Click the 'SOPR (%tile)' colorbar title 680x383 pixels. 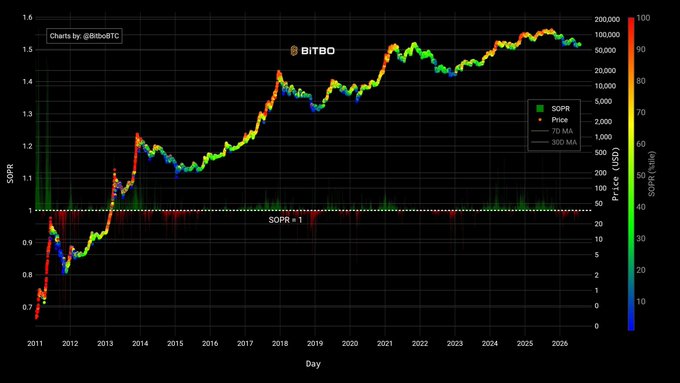pos(652,174)
